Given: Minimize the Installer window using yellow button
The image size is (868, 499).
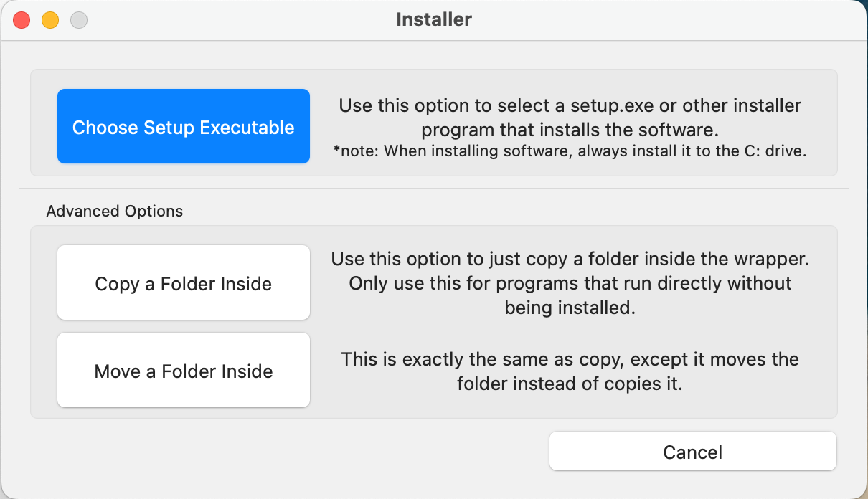Looking at the screenshot, I should tap(50, 20).
